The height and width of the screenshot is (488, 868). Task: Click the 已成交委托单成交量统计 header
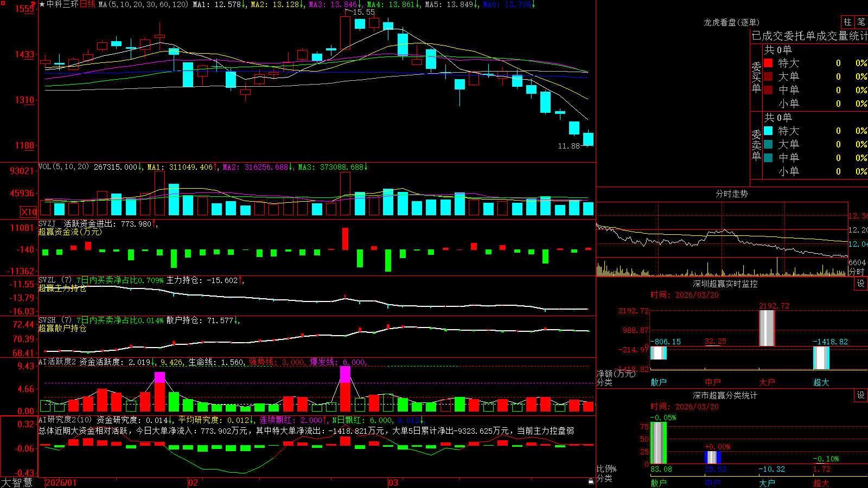click(x=809, y=36)
